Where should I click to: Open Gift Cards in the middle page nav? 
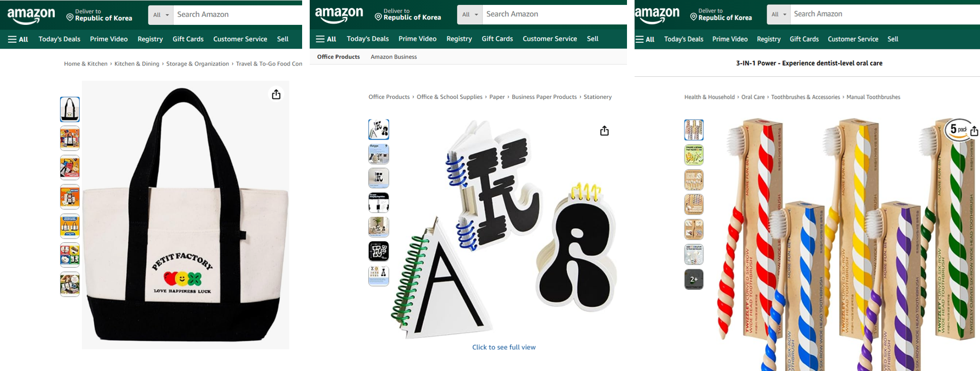pos(497,38)
